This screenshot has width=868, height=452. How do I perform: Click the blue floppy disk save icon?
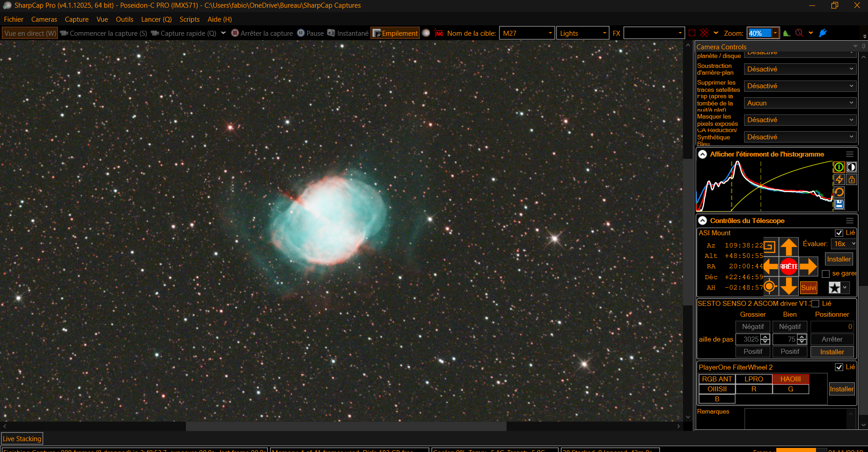(839, 204)
